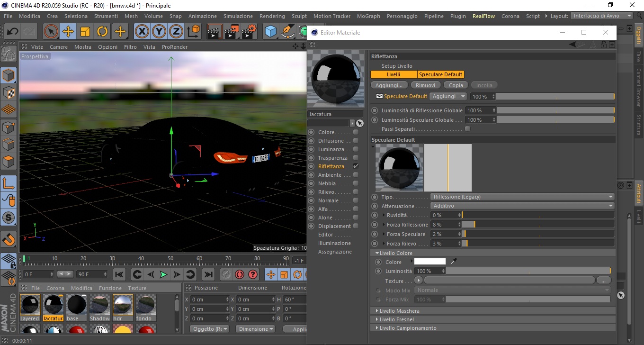Switch to texture mode icon
The height and width of the screenshot is (345, 644).
pyautogui.click(x=9, y=92)
